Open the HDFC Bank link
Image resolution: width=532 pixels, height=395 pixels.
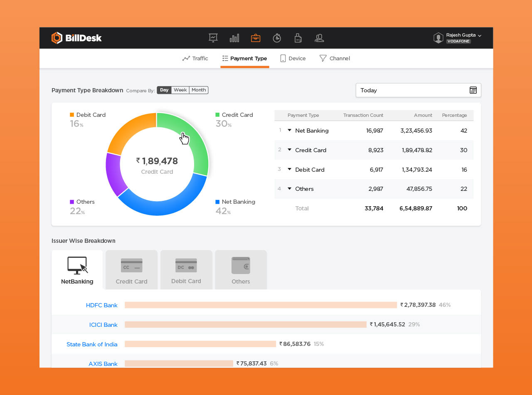click(102, 305)
